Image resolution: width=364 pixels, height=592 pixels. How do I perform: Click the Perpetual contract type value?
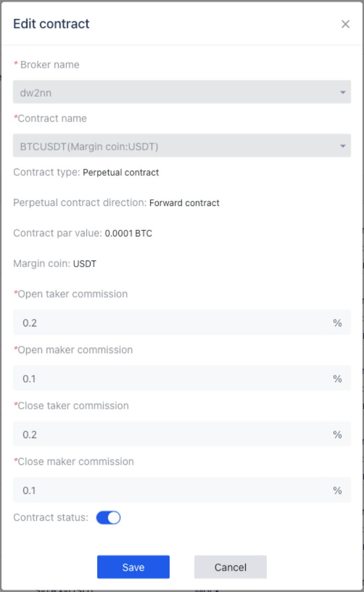121,173
